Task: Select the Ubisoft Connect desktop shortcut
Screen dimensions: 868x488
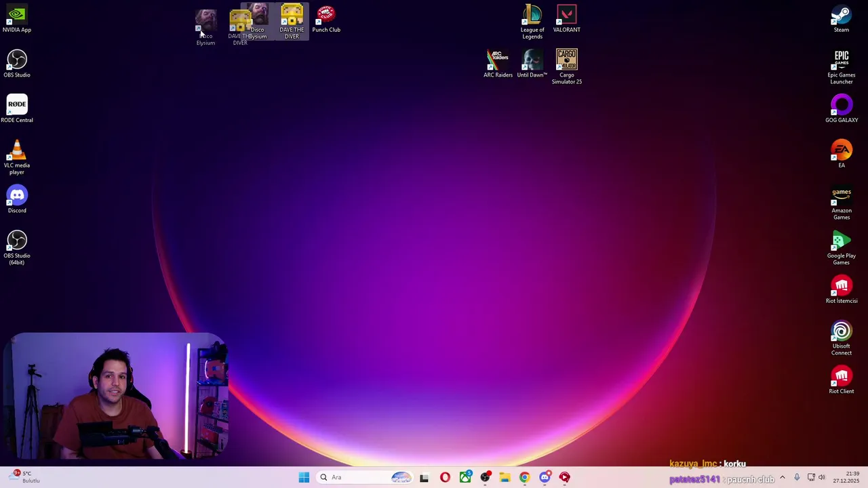Action: click(842, 338)
